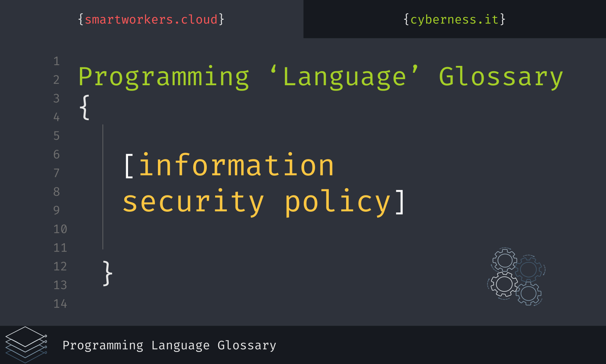606x364 pixels.
Task: Click line number 7
Action: tap(56, 173)
